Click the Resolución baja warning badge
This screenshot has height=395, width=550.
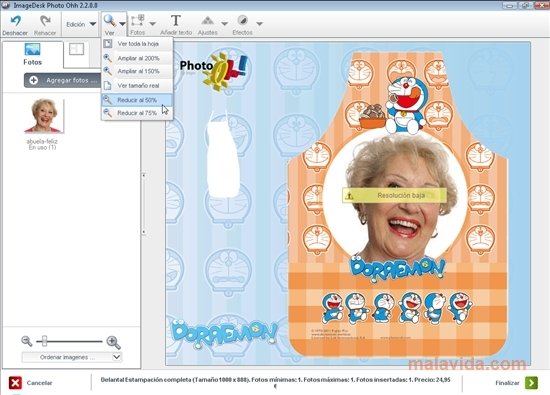pyautogui.click(x=395, y=195)
